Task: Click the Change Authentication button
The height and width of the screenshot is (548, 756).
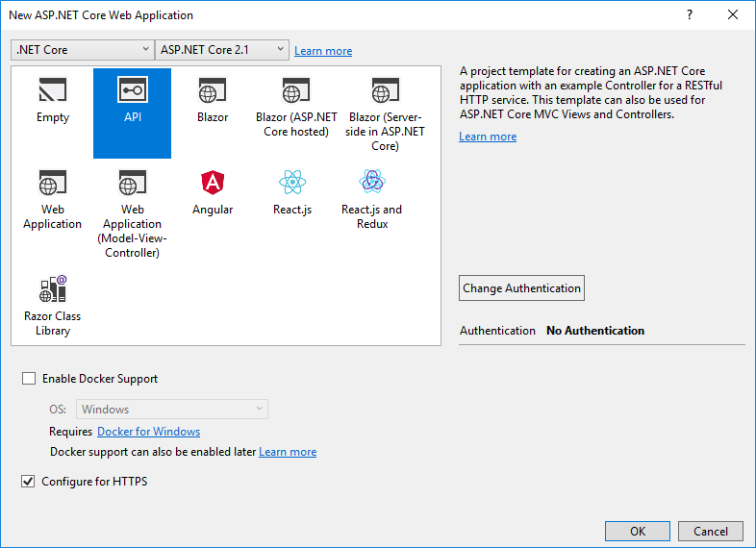Action: [521, 288]
